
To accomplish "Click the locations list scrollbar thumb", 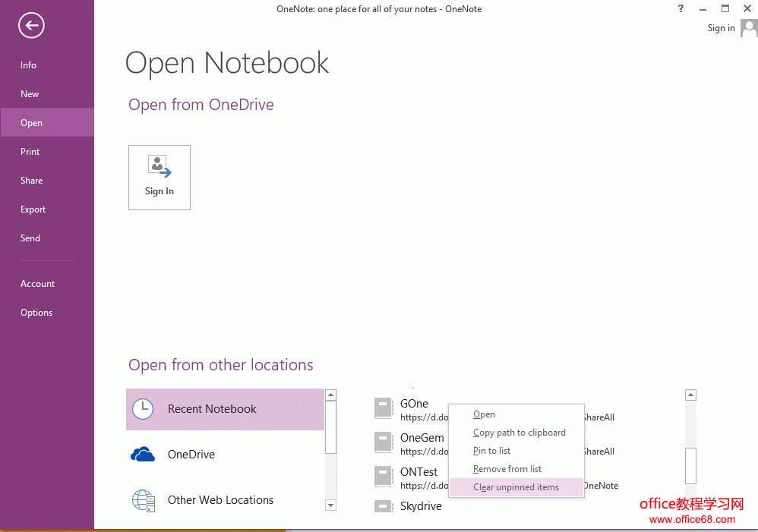I will [330, 427].
